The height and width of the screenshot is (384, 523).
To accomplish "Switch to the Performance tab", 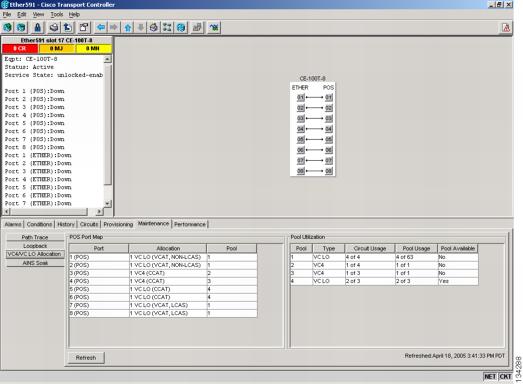I will click(190, 224).
